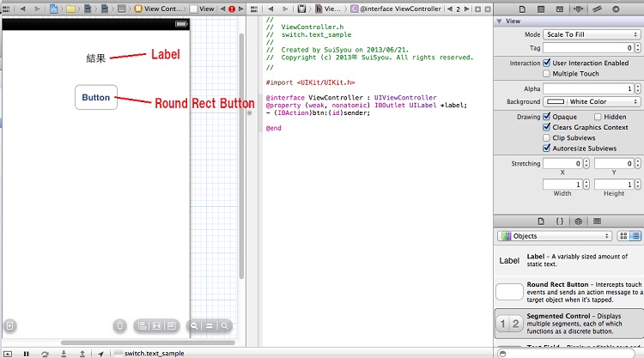
Task: Open the Mode dropdown showing Scale To Fill
Action: (x=592, y=35)
